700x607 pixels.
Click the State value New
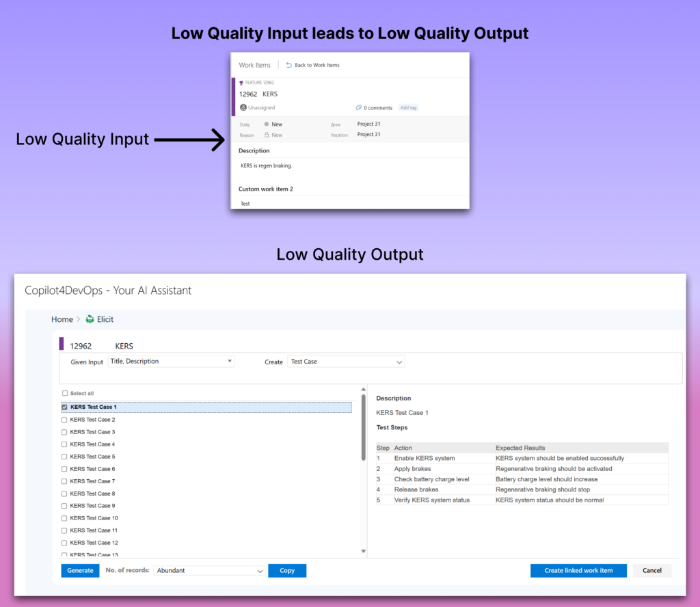click(x=277, y=124)
